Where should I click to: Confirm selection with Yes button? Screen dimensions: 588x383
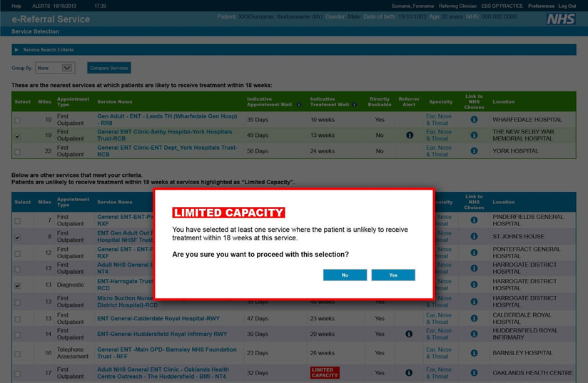(x=393, y=275)
